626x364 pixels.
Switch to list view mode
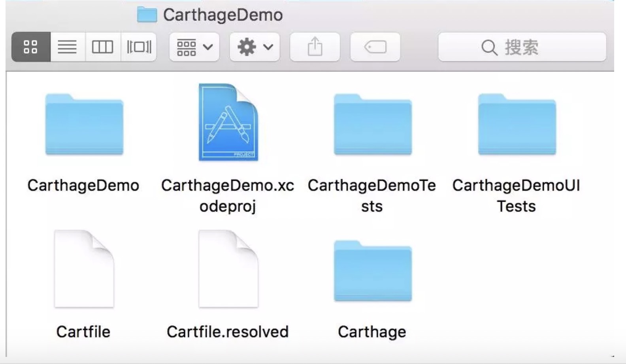68,47
